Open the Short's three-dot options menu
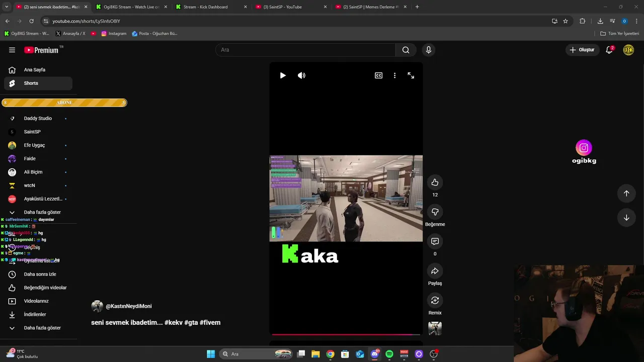 tap(394, 75)
